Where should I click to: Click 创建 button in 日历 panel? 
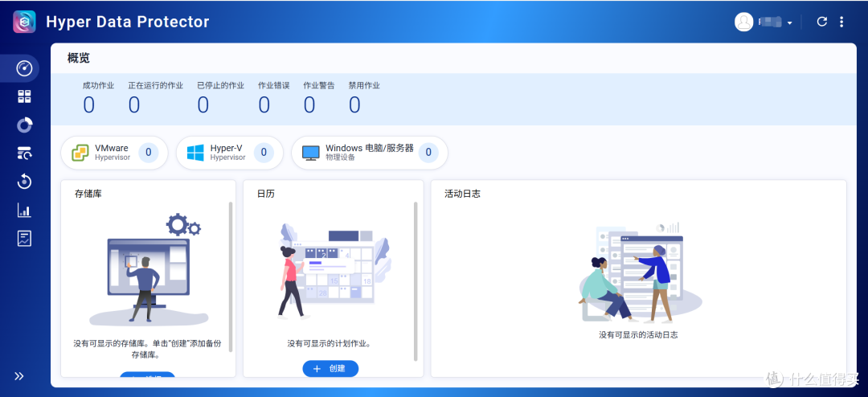pos(330,369)
